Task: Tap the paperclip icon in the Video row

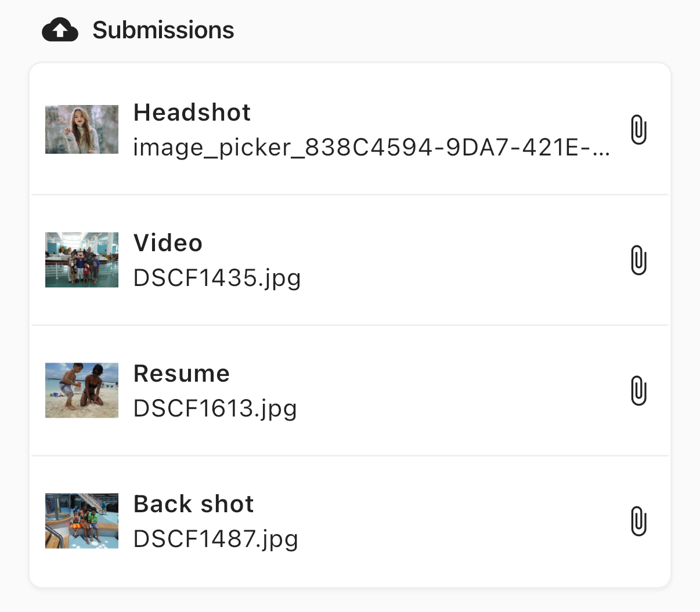Action: [x=638, y=260]
